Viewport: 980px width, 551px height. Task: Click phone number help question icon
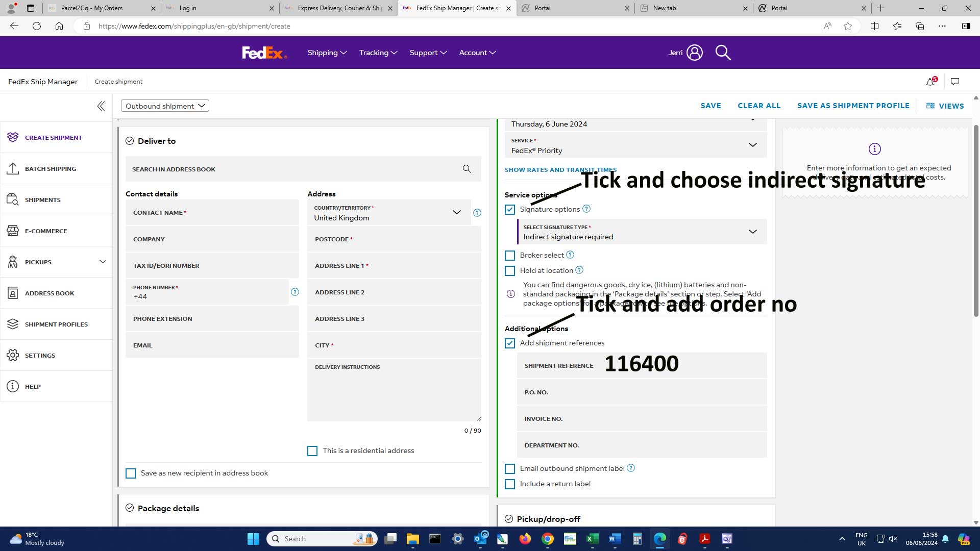tap(295, 292)
